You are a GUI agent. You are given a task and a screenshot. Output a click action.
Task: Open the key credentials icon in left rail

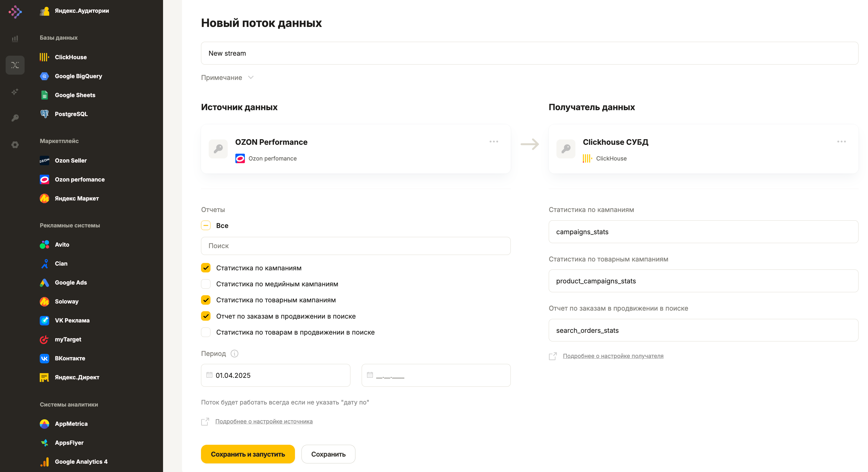[x=15, y=118]
